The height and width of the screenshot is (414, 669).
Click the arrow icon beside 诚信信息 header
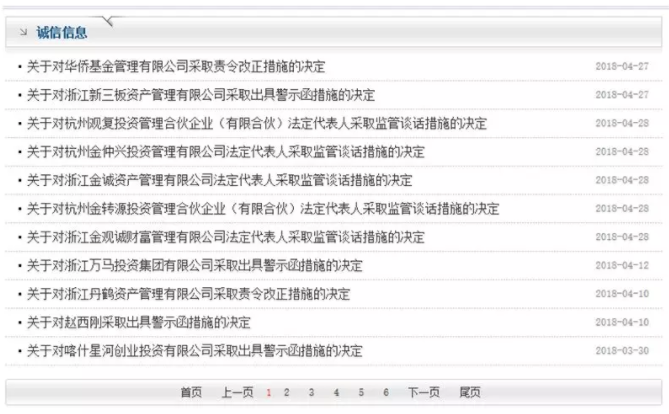click(x=23, y=32)
